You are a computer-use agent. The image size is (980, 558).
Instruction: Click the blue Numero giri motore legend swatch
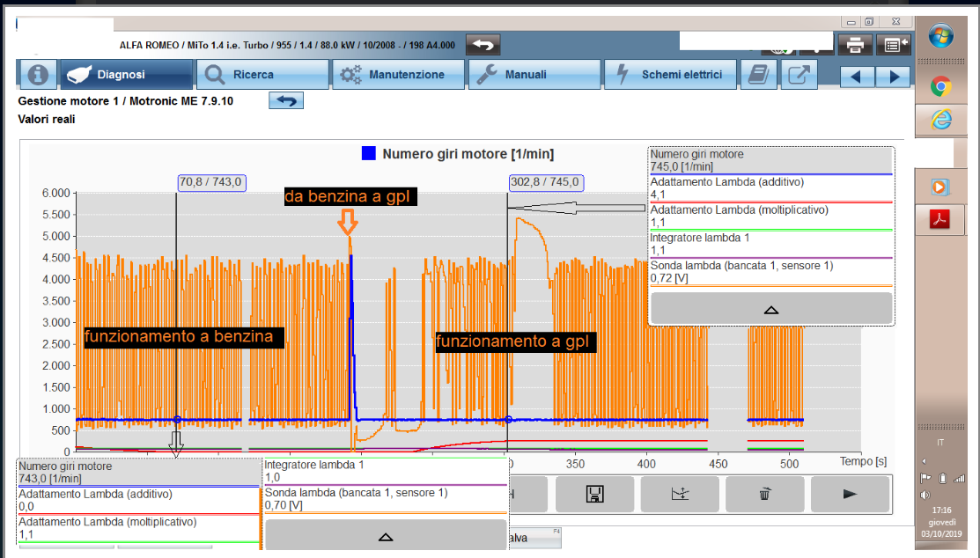(369, 153)
